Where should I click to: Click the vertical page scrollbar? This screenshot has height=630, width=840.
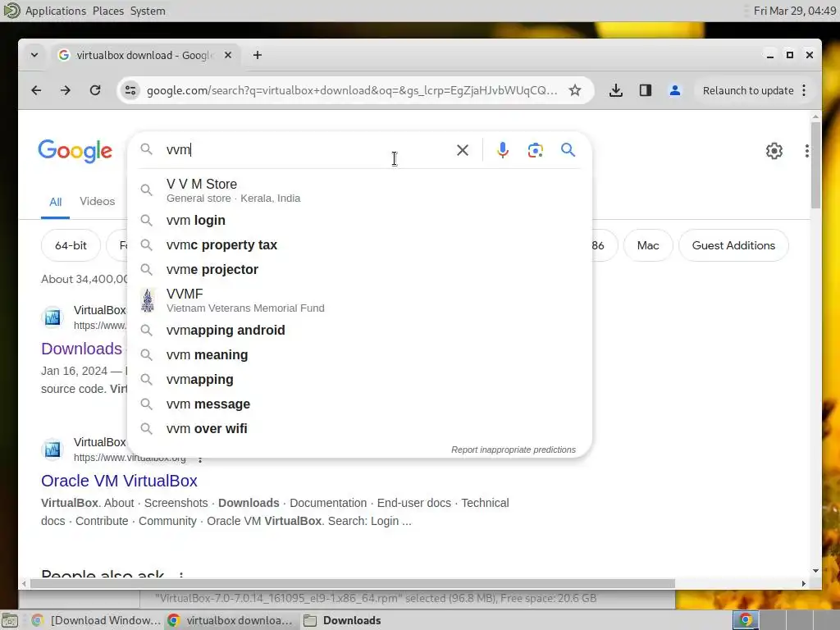[x=815, y=166]
